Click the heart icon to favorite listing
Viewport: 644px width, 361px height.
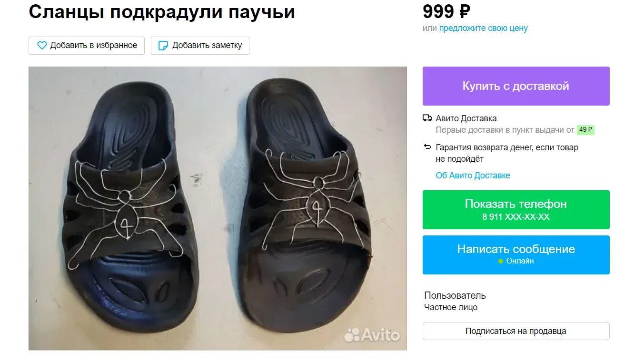click(x=42, y=46)
